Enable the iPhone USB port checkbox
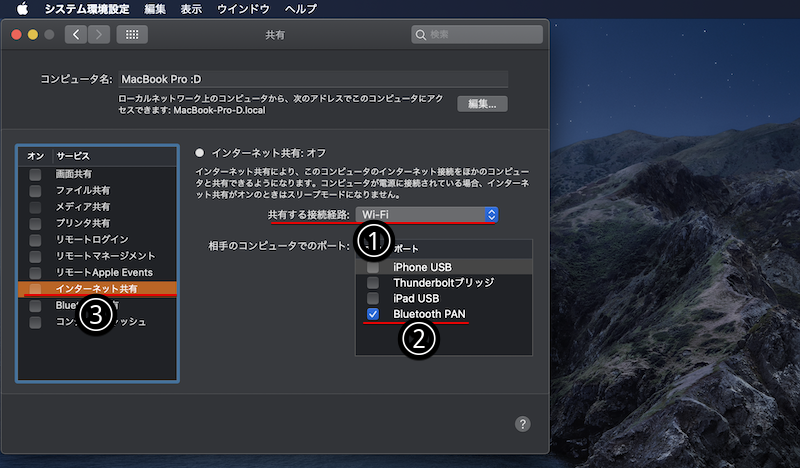The image size is (800, 468). tap(373, 267)
